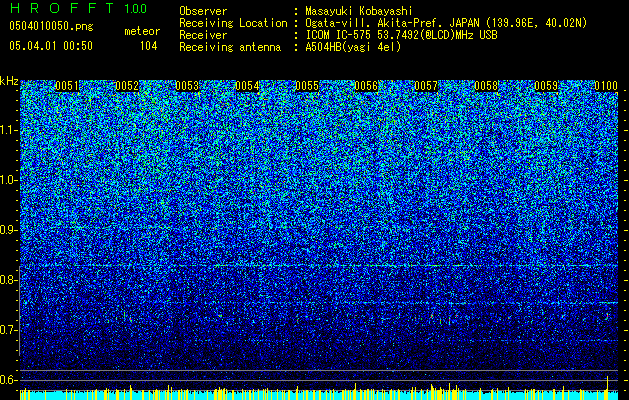Click the file name 0504010050.png
629x400 pixels.
pyautogui.click(x=51, y=26)
